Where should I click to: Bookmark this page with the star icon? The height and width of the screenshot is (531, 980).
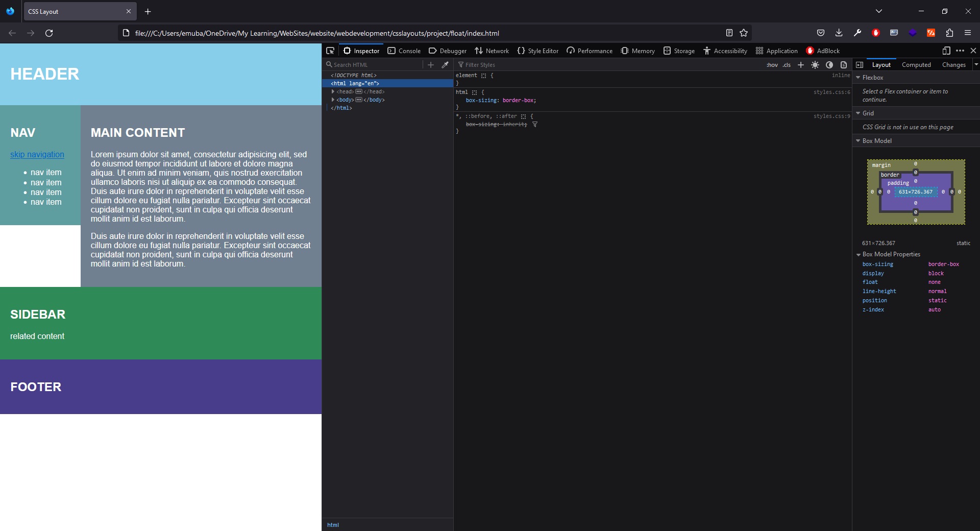click(x=744, y=33)
